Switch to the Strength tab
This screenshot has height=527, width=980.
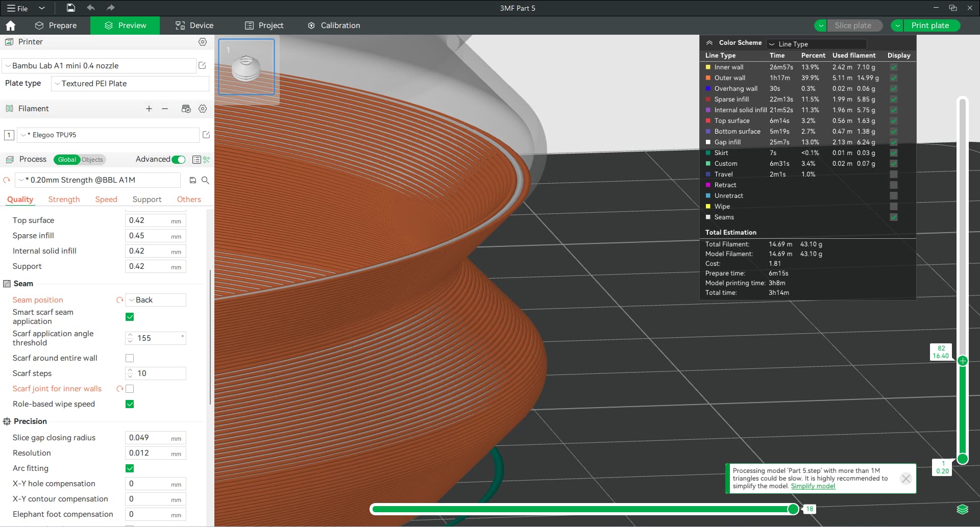64,199
